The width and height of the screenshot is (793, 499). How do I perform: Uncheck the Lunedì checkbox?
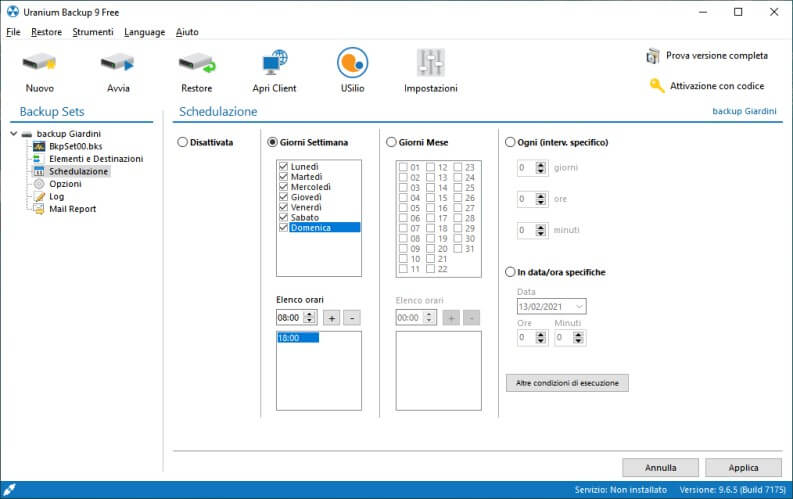pos(284,166)
